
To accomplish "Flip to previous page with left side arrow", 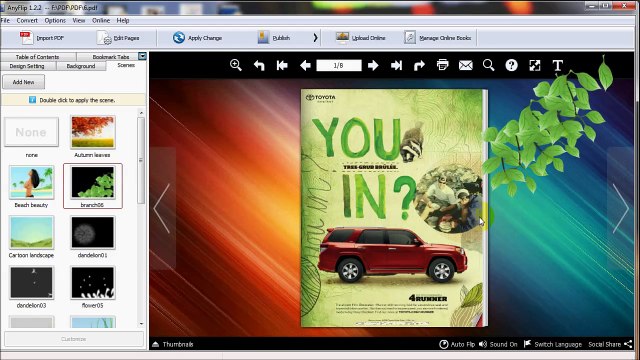I will (x=162, y=208).
